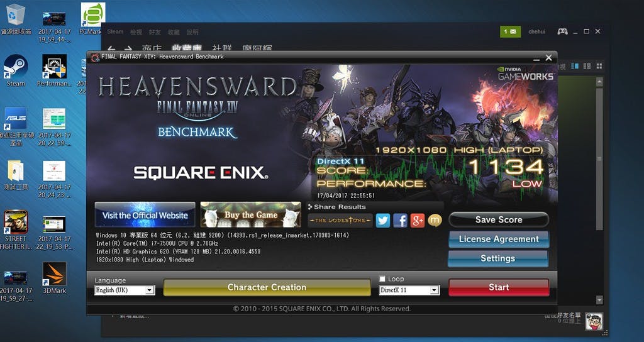Viewport: 644px width, 342px height.
Task: Switch Steam library to list view
Action: 587,66
